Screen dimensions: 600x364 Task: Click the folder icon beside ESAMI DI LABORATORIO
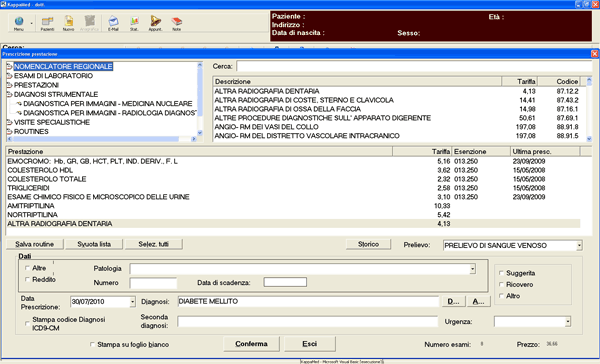point(10,76)
